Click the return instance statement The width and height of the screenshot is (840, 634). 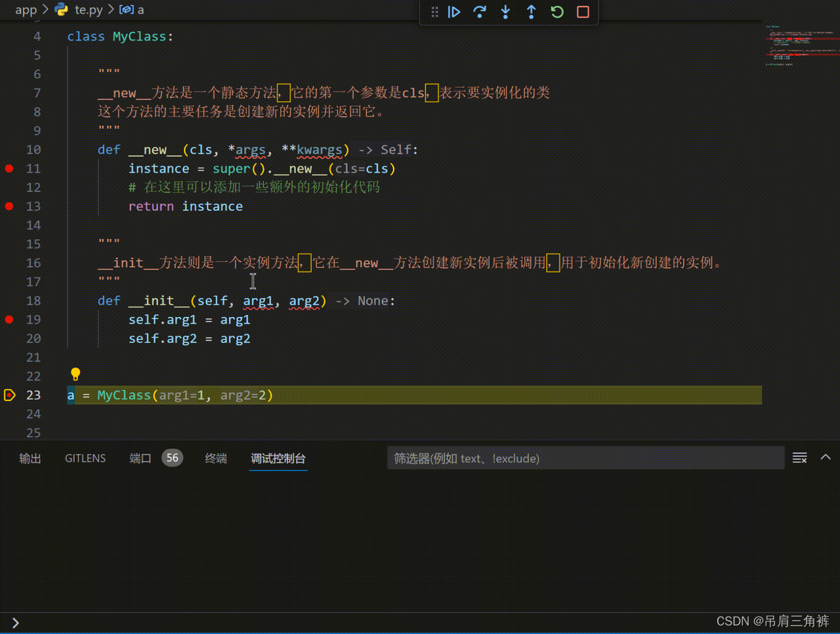click(185, 207)
